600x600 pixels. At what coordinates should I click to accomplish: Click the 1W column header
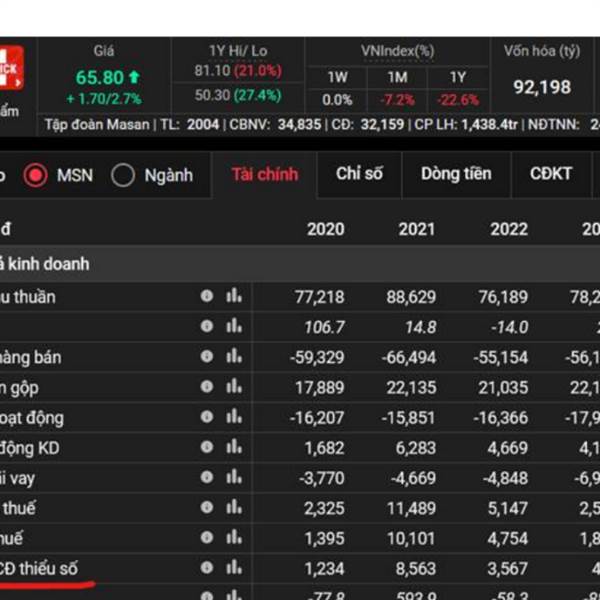click(338, 78)
